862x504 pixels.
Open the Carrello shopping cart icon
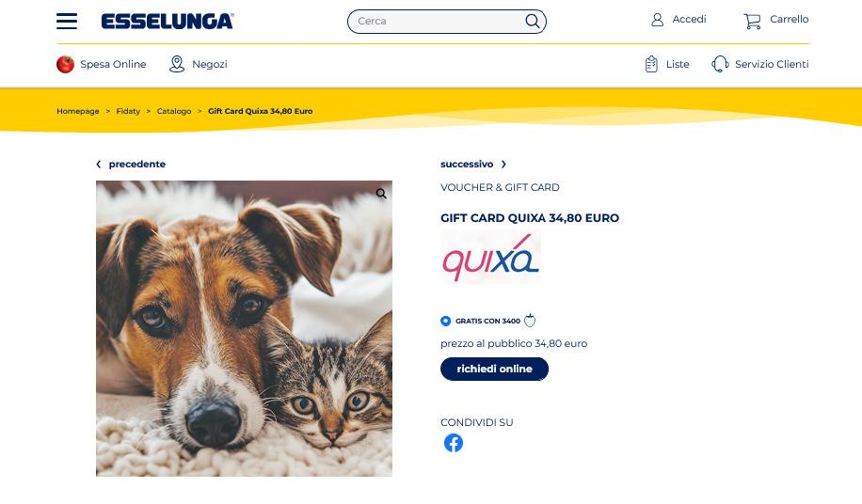click(752, 21)
